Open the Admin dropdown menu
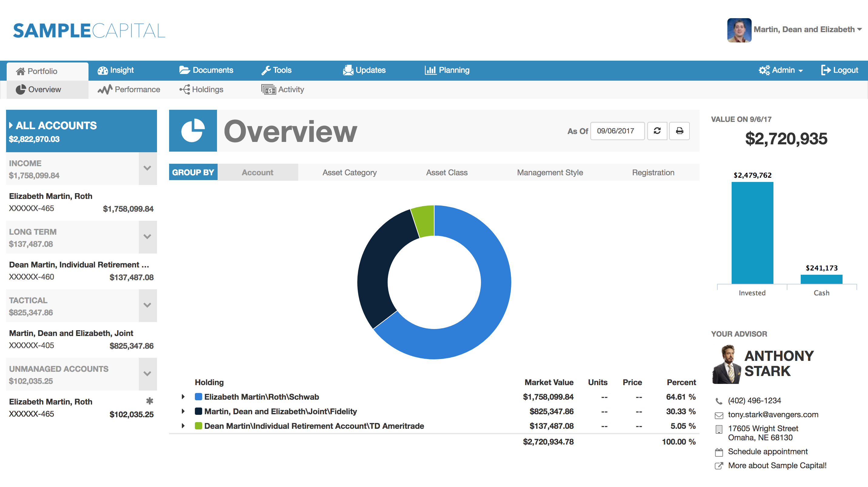 click(780, 70)
